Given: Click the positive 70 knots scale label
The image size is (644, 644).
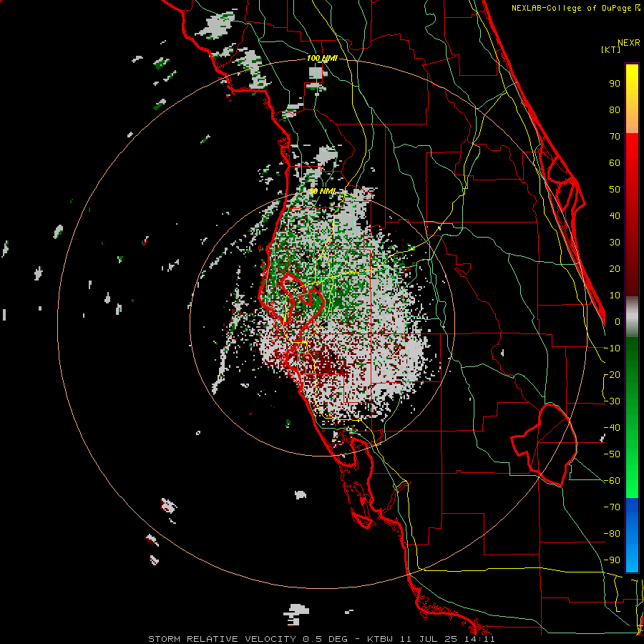Looking at the screenshot, I should point(615,137).
